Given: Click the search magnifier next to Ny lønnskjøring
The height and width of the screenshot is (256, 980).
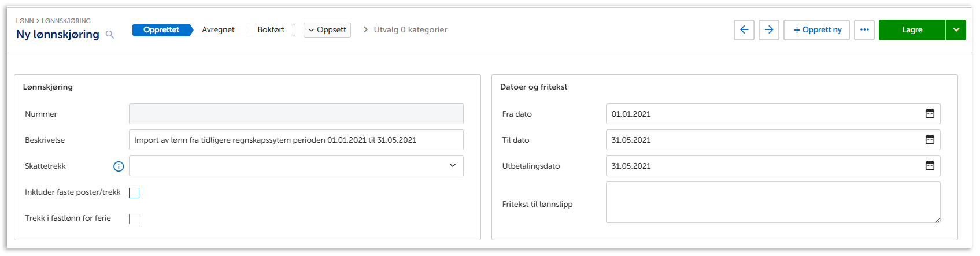Looking at the screenshot, I should [110, 35].
